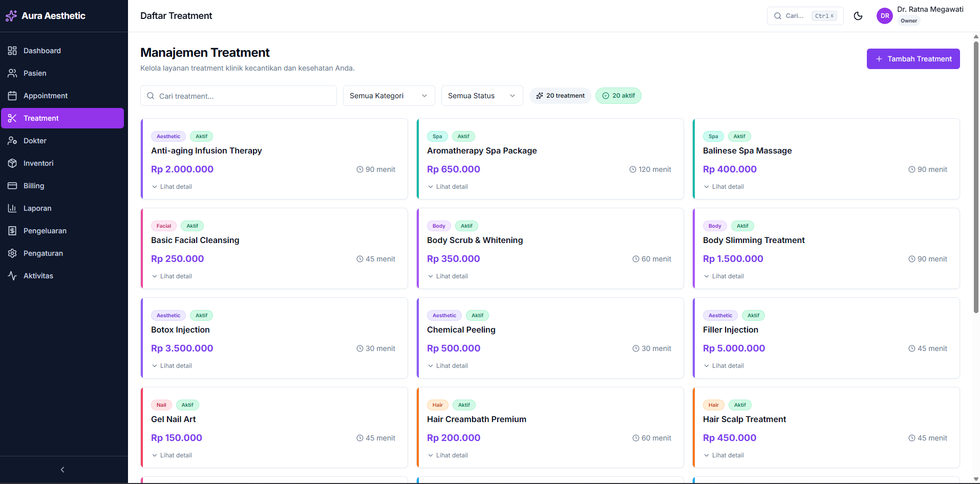
Task: Collapse the sidebar using the left chevron
Action: (62, 470)
